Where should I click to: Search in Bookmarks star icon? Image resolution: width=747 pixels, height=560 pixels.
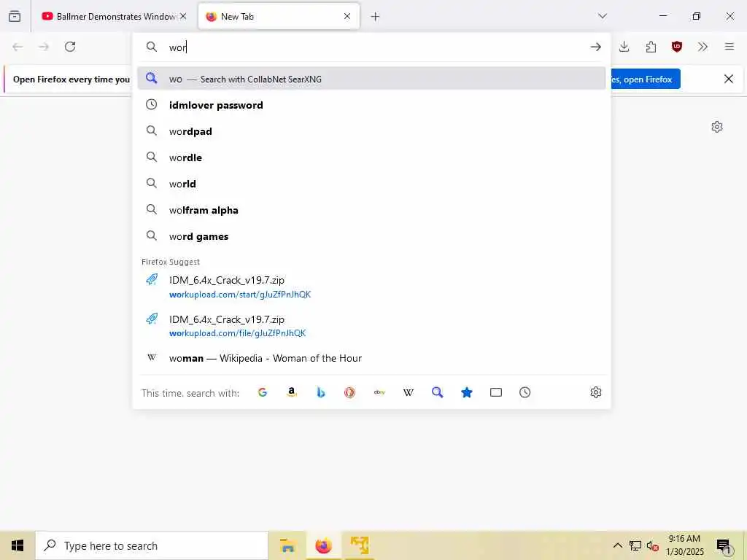tap(466, 392)
